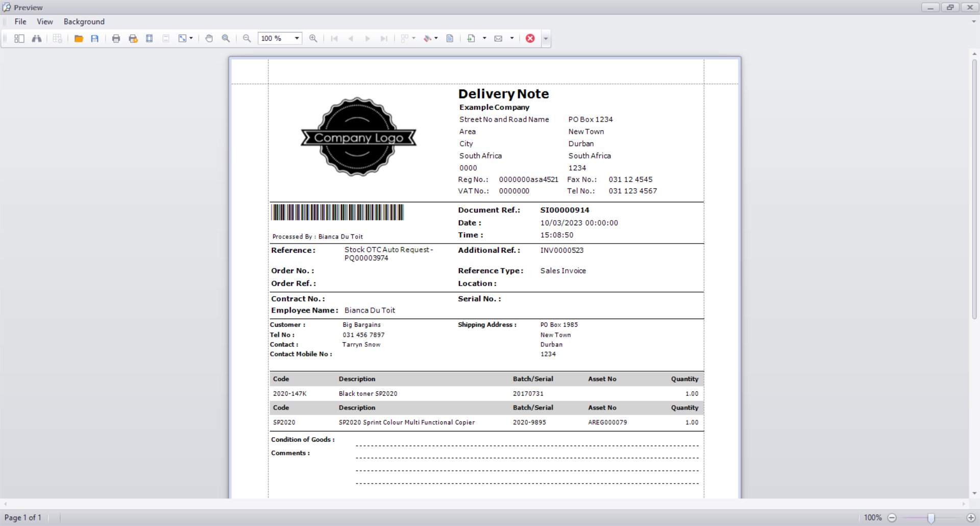Expand the Multiple Pages dropdown arrow

point(413,38)
